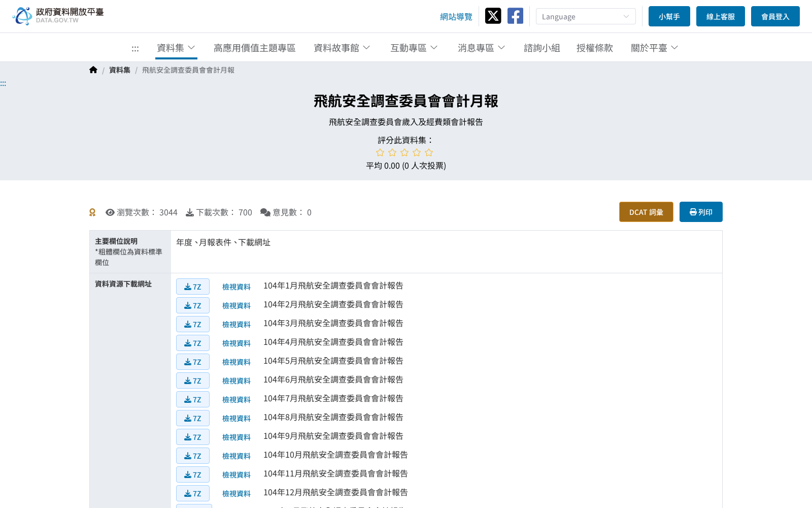Download the 104年7月 7Z file
This screenshot has width=812, height=508.
coord(193,399)
